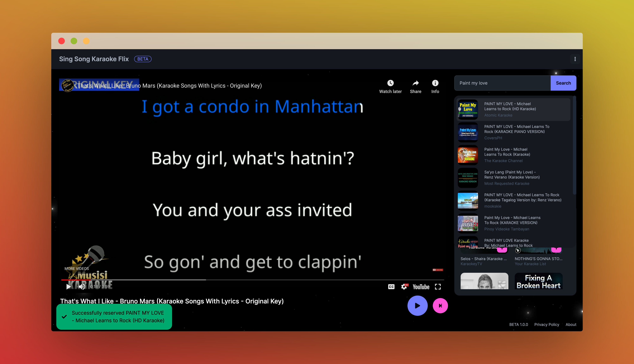Toggle closed captions CC button
The image size is (634, 364).
pyautogui.click(x=391, y=287)
